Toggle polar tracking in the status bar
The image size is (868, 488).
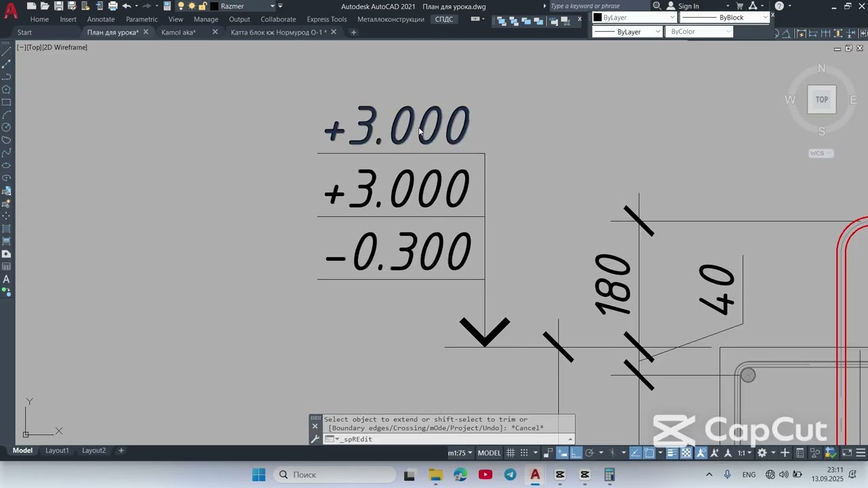coord(589,453)
